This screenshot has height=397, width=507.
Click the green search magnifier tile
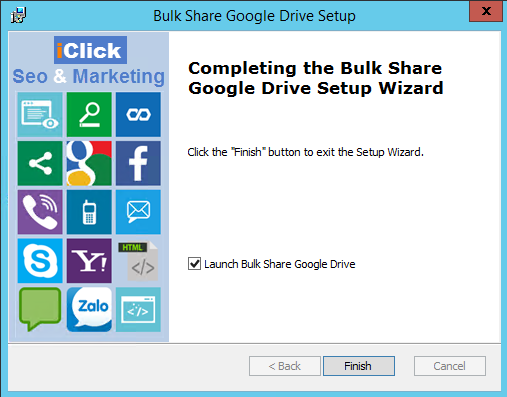point(89,114)
